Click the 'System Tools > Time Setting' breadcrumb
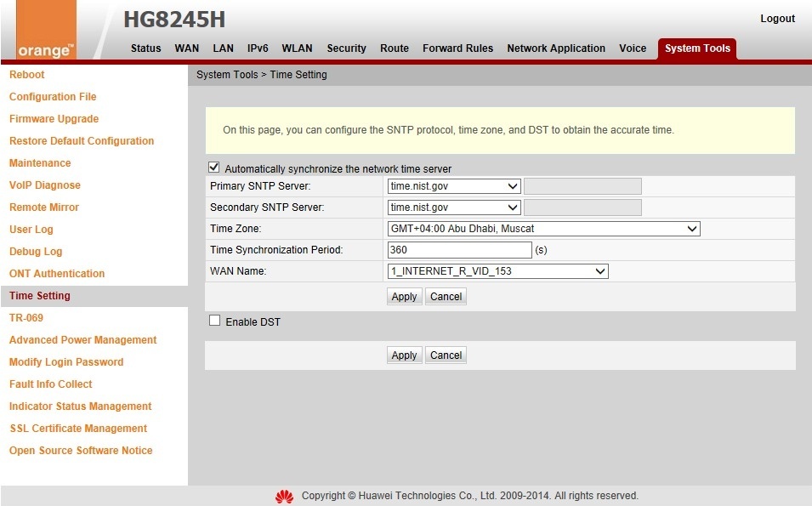812x506 pixels. [262, 75]
